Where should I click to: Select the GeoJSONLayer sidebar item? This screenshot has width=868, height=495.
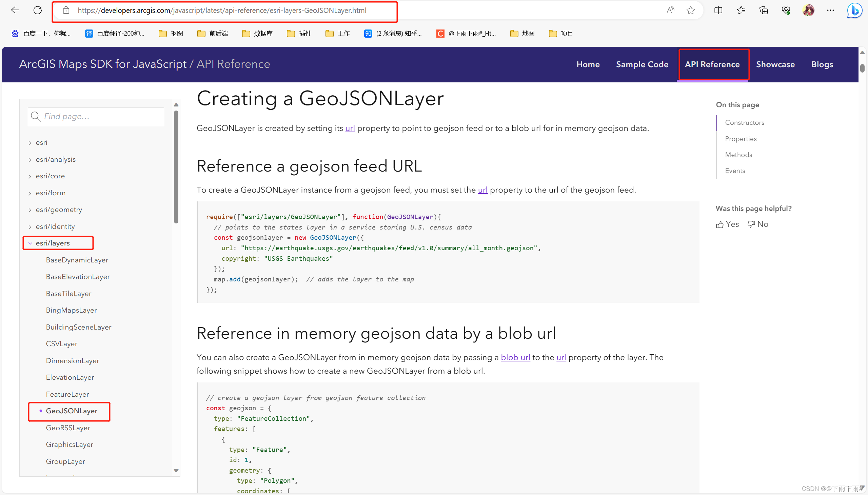coord(72,411)
